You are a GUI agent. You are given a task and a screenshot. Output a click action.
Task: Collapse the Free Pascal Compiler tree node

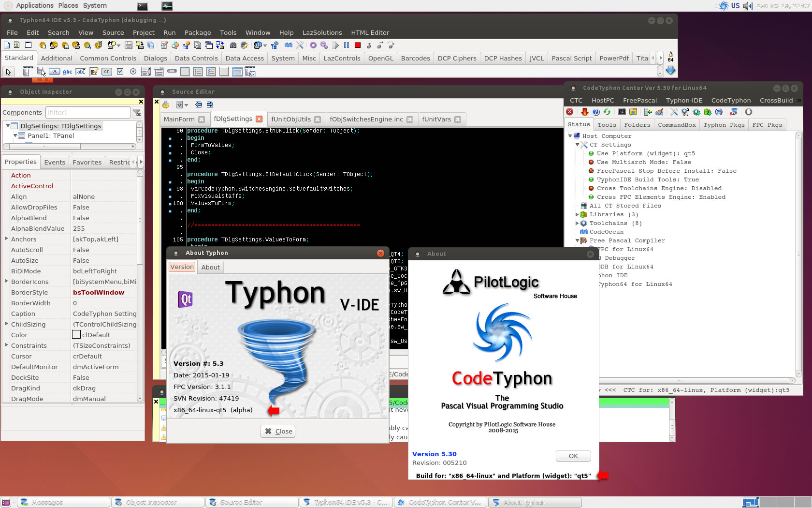coord(577,240)
